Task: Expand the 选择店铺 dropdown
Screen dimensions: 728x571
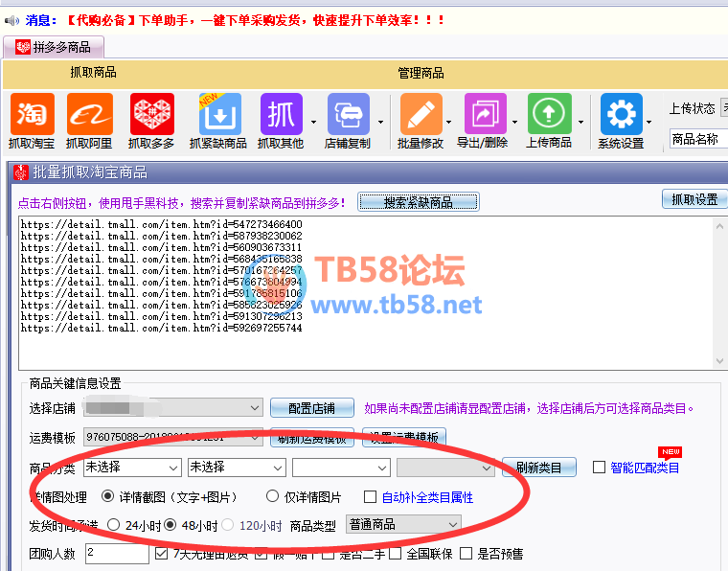Action: [x=254, y=408]
